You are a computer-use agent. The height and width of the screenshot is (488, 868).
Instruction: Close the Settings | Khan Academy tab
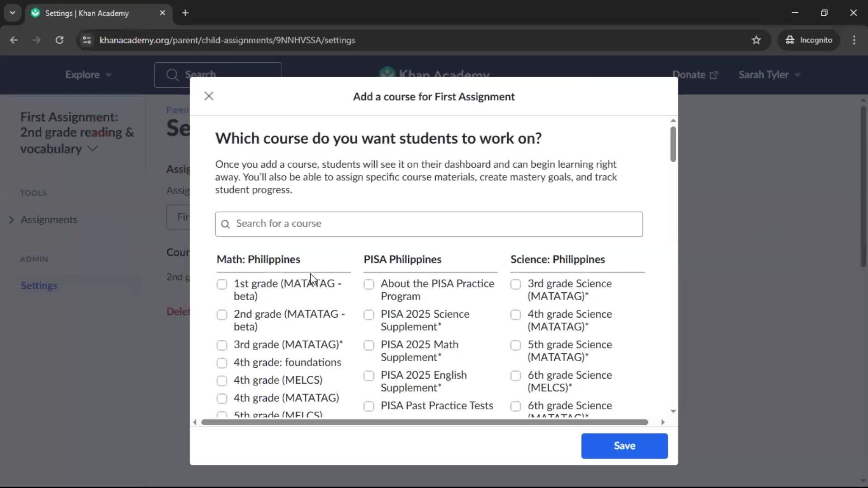(x=162, y=13)
